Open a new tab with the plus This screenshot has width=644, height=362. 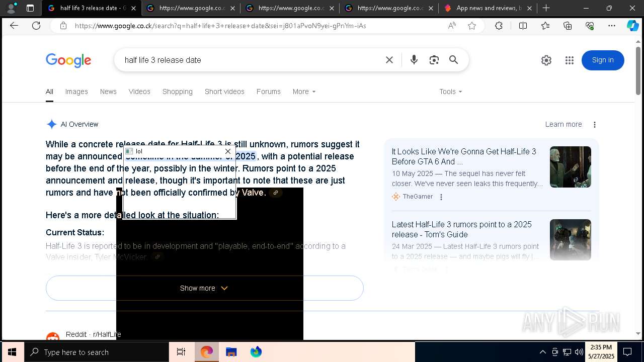click(546, 8)
